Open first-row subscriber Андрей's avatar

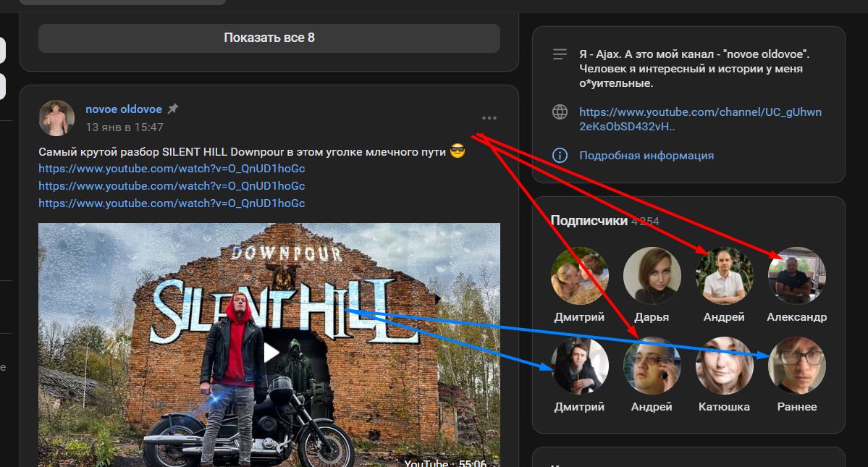[x=724, y=276]
